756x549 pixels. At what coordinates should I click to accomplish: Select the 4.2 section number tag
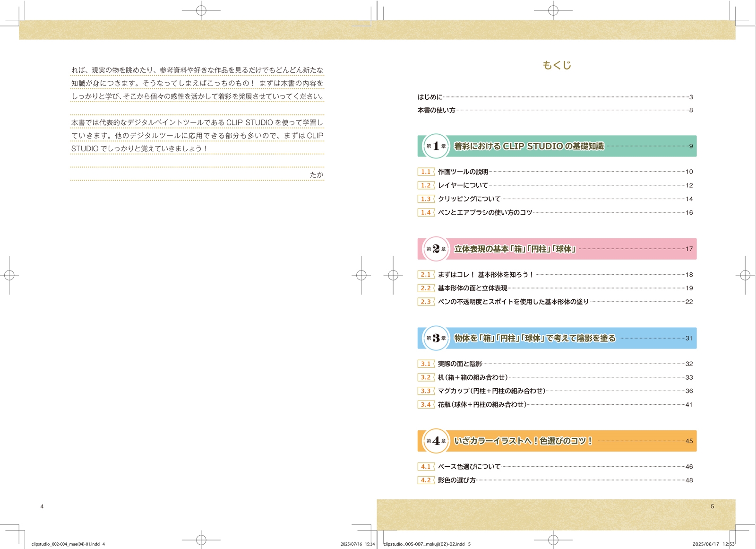click(x=426, y=480)
